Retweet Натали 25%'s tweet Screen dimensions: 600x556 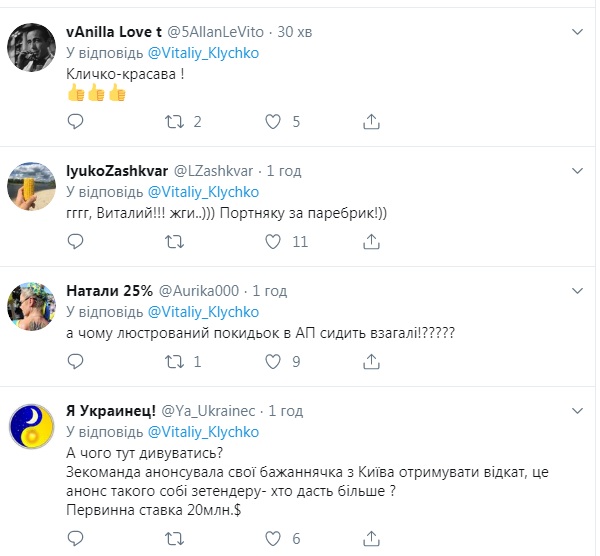pyautogui.click(x=173, y=361)
